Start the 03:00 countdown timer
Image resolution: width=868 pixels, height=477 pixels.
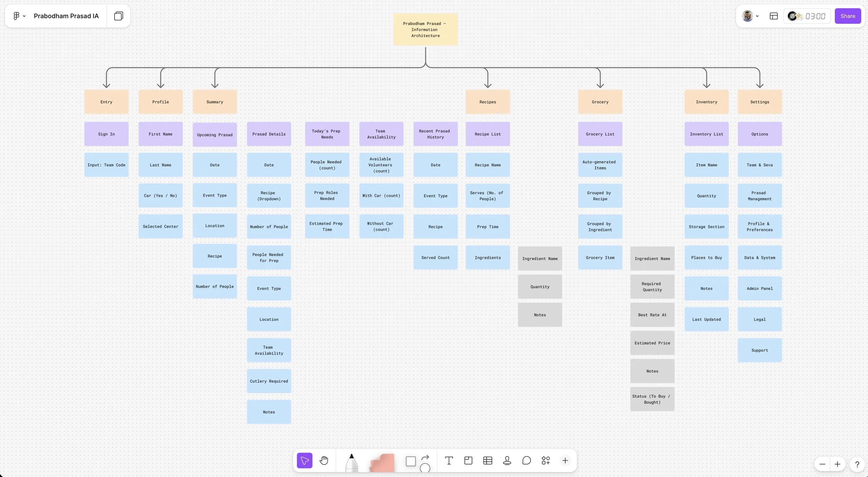(816, 16)
